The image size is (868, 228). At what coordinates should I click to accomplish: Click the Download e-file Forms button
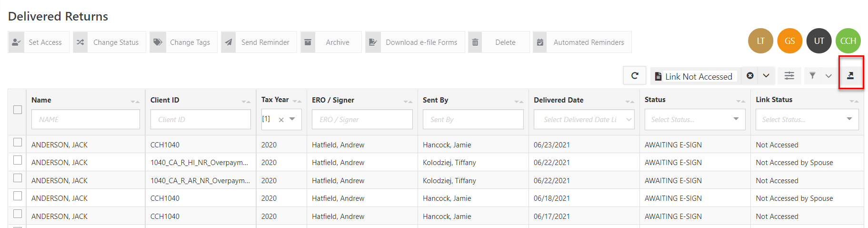coord(415,42)
